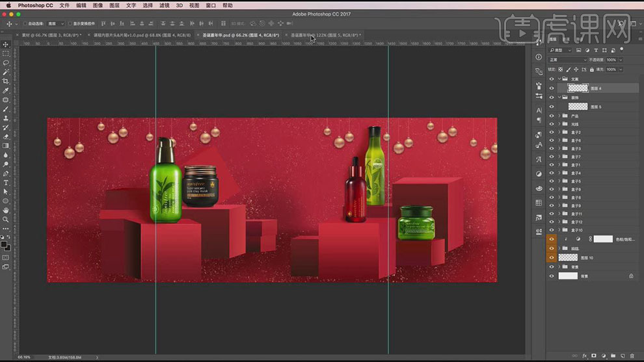Image resolution: width=644 pixels, height=362 pixels.
Task: Select the Lasso tool
Action: click(6, 63)
